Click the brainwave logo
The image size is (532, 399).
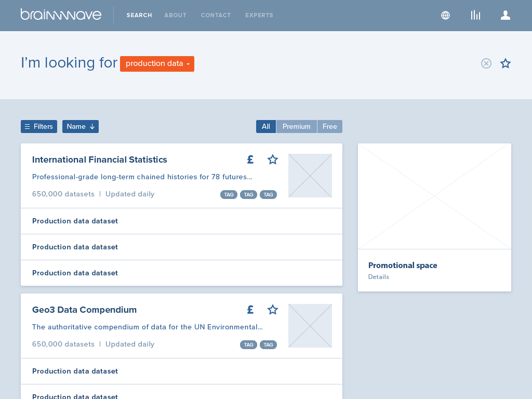pyautogui.click(x=61, y=15)
